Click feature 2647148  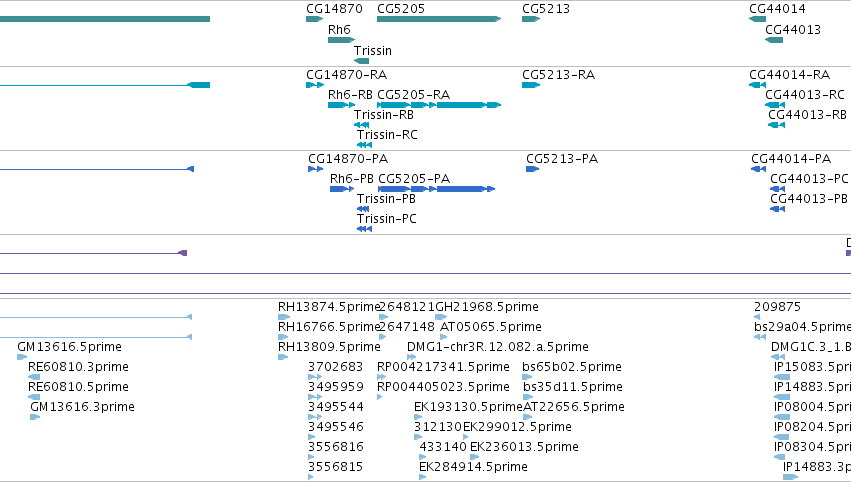[407, 327]
